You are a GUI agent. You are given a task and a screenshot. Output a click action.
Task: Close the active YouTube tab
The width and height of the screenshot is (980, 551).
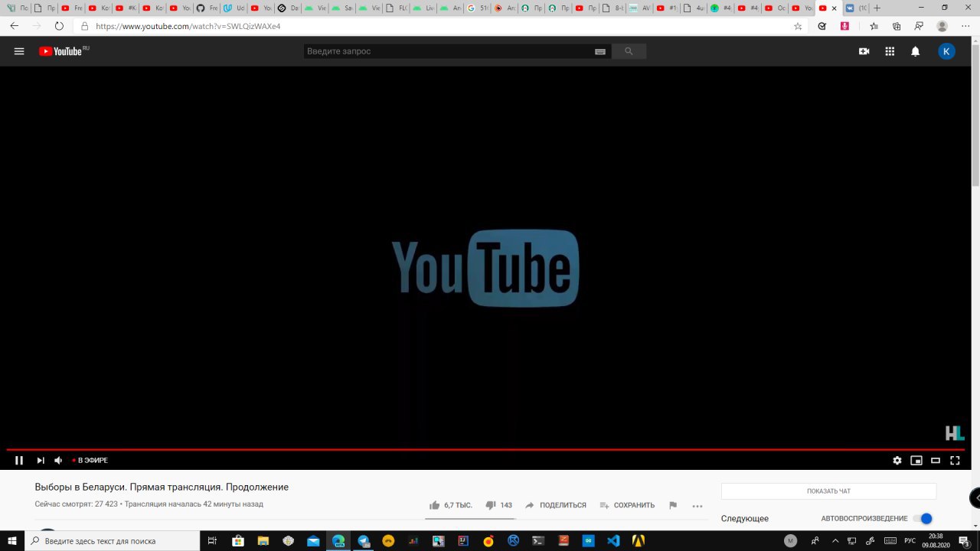tap(834, 8)
